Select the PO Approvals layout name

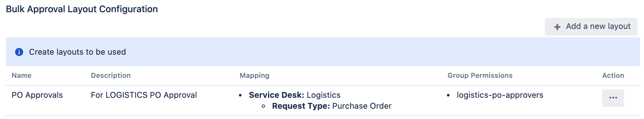37,95
